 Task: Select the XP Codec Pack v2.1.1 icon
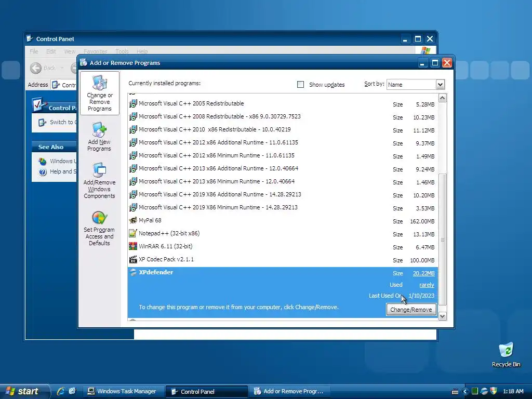[x=133, y=260]
